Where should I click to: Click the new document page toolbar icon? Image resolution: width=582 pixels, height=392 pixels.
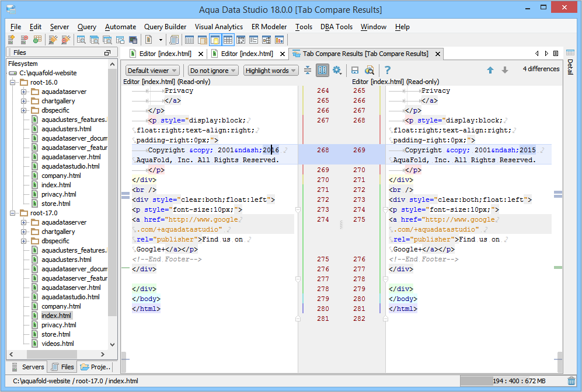149,40
